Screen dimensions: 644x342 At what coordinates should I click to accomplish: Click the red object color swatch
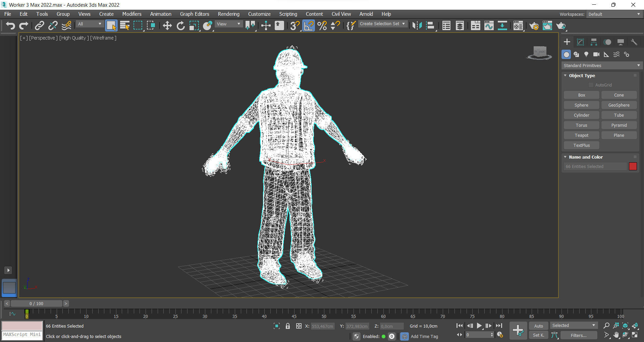click(x=633, y=166)
